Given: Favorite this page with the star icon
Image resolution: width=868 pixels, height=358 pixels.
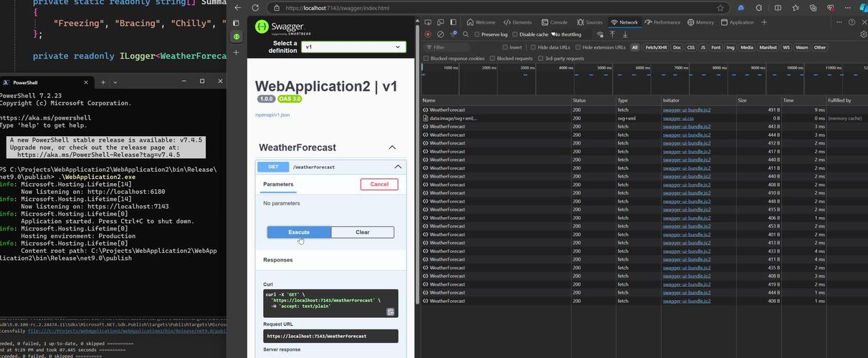Looking at the screenshot, I should 720,8.
